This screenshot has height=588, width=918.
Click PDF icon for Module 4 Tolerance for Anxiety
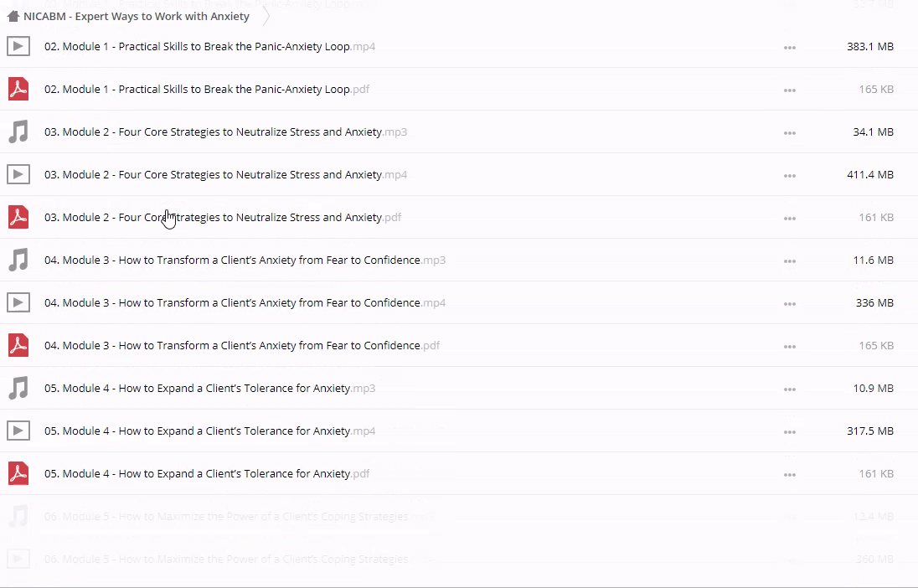pyautogui.click(x=18, y=474)
